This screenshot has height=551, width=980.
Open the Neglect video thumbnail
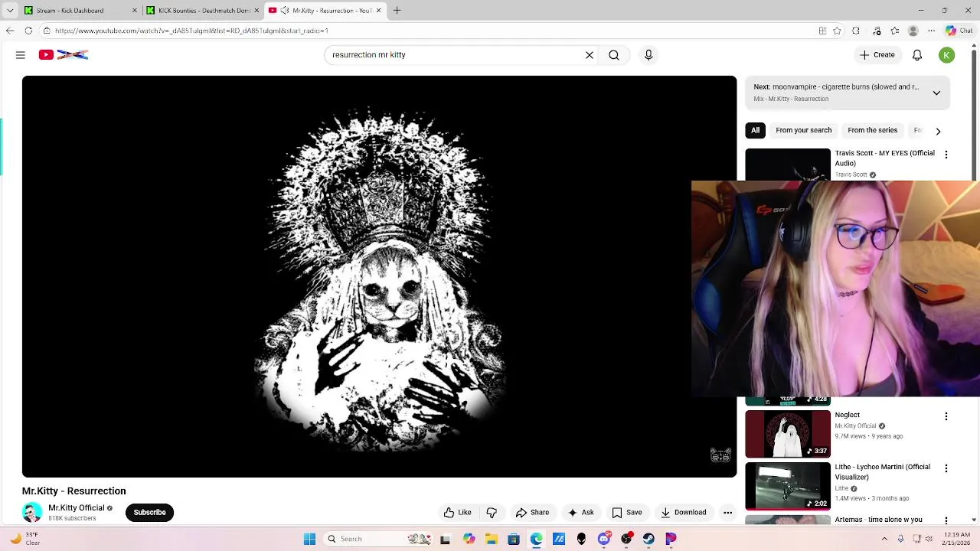[788, 433]
